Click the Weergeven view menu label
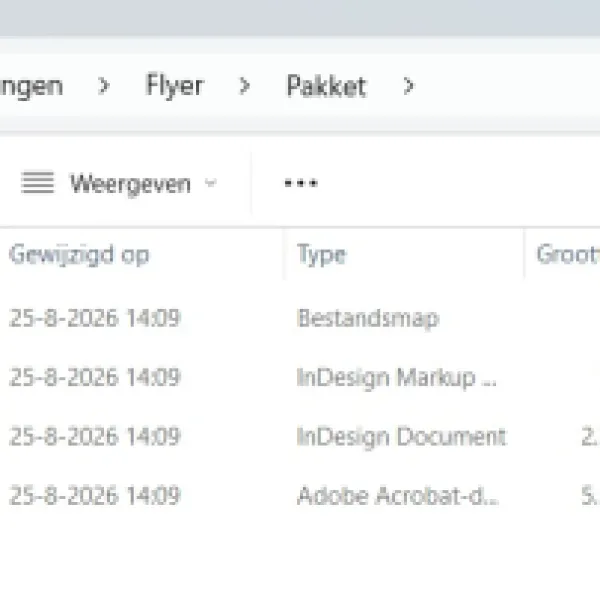This screenshot has width=600, height=600. pyautogui.click(x=130, y=184)
